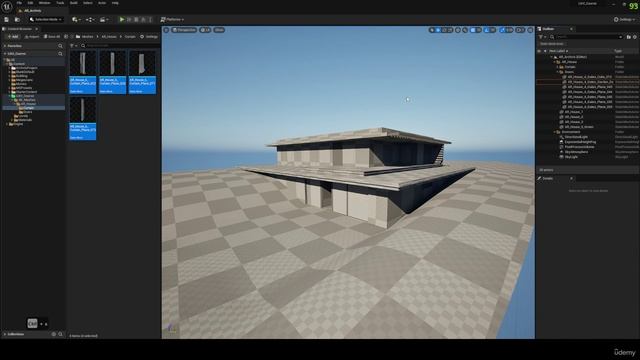Image resolution: width=640 pixels, height=360 pixels.
Task: Click the Add button in Content Browser
Action: [x=13, y=37]
